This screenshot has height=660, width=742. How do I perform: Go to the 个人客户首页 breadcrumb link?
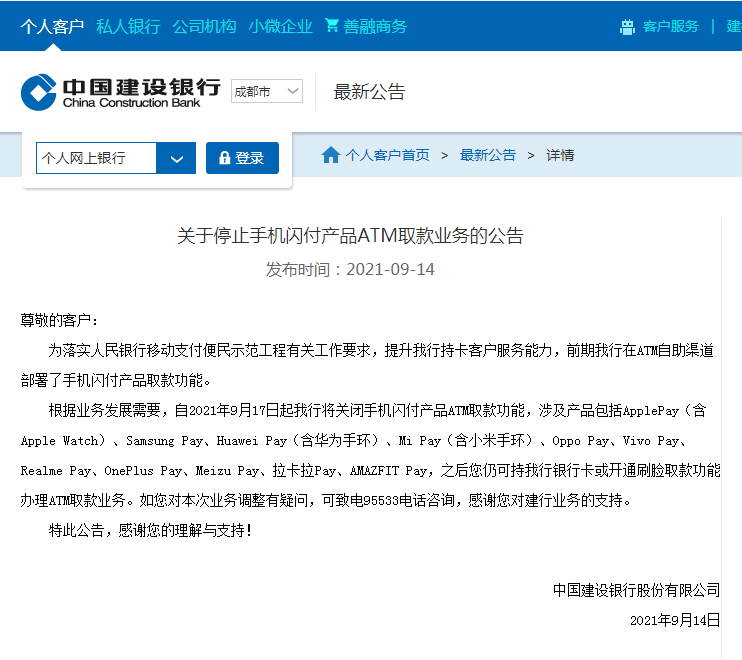(387, 155)
